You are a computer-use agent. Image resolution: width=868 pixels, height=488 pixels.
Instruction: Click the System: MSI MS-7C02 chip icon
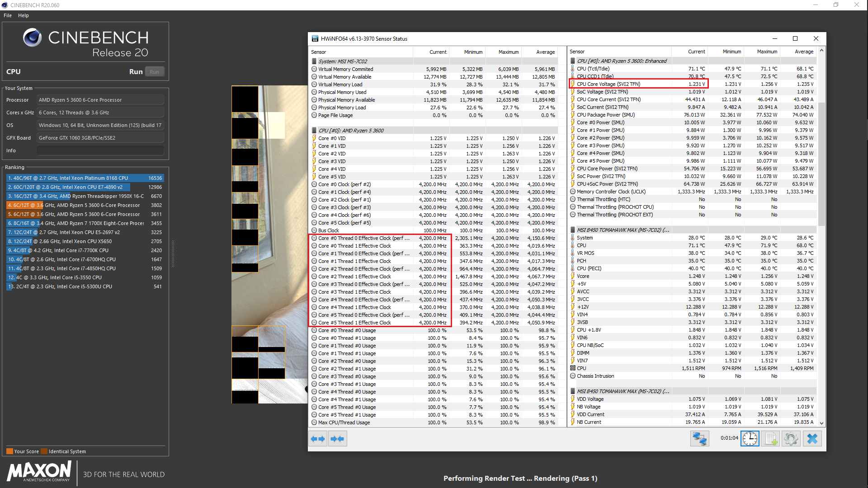(314, 61)
